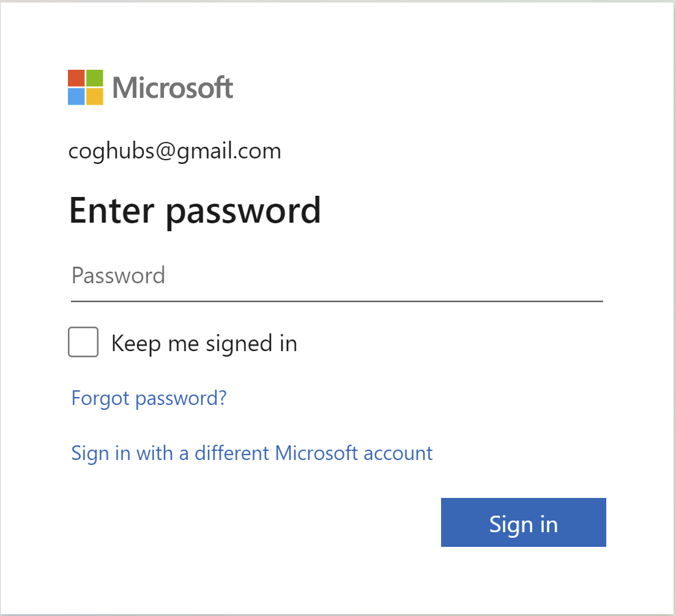Focus the Password input field
The image size is (676, 616).
coord(336,276)
